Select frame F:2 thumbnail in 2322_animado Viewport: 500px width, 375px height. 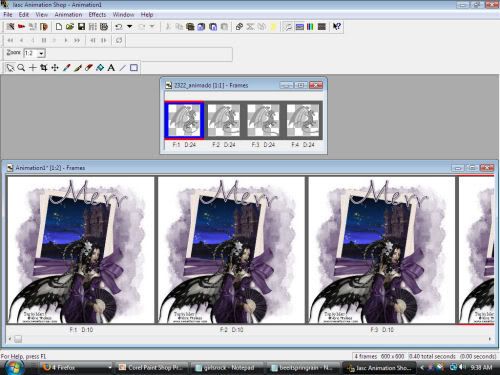[x=224, y=120]
